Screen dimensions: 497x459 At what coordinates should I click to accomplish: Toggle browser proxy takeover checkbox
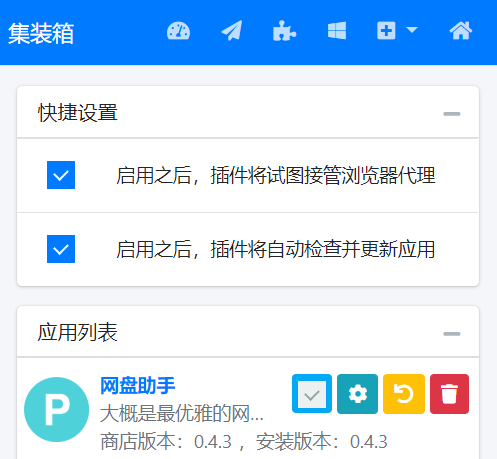61,175
